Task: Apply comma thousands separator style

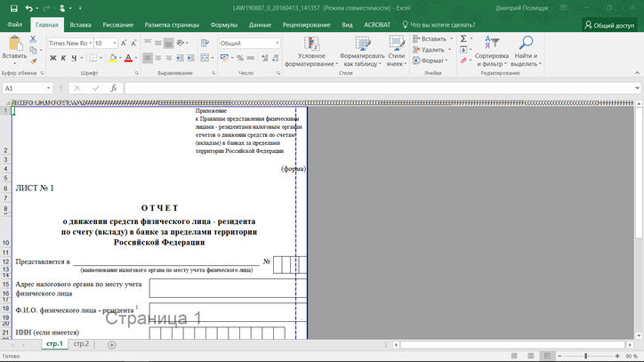Action: point(251,58)
